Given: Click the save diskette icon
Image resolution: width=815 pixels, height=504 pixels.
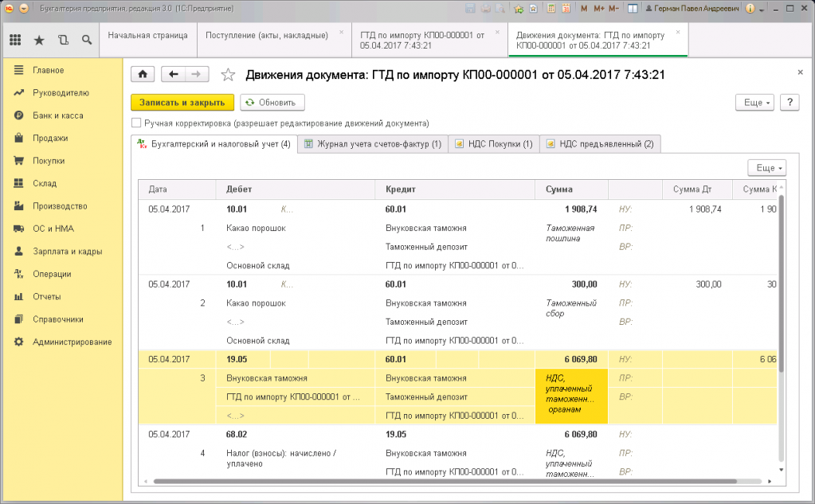Looking at the screenshot, I should click(470, 8).
